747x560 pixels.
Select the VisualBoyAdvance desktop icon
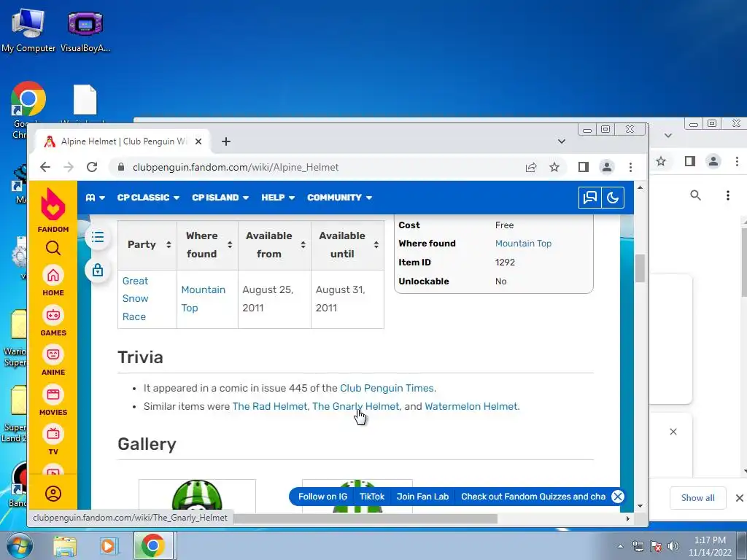pyautogui.click(x=85, y=31)
